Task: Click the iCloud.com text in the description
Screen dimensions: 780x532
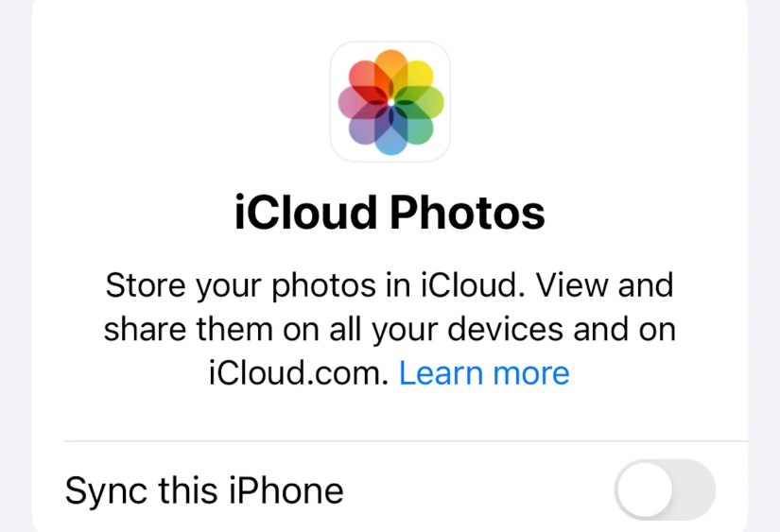Action: click(298, 373)
